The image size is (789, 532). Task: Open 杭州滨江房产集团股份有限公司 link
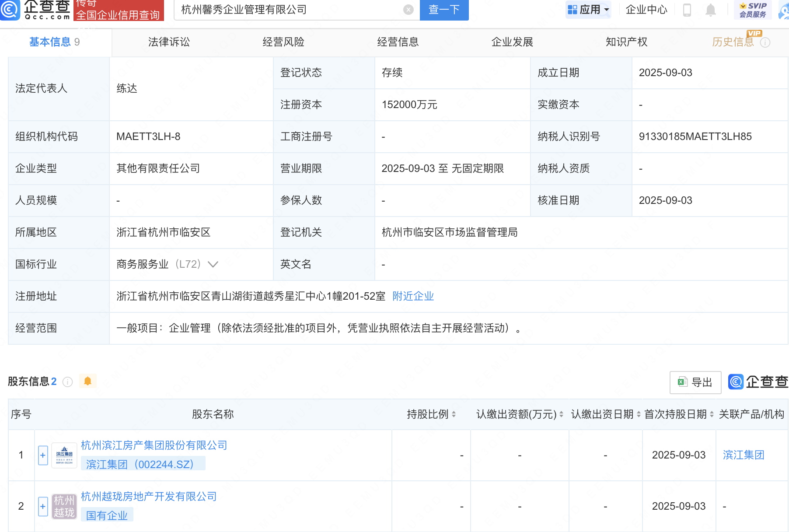[154, 445]
